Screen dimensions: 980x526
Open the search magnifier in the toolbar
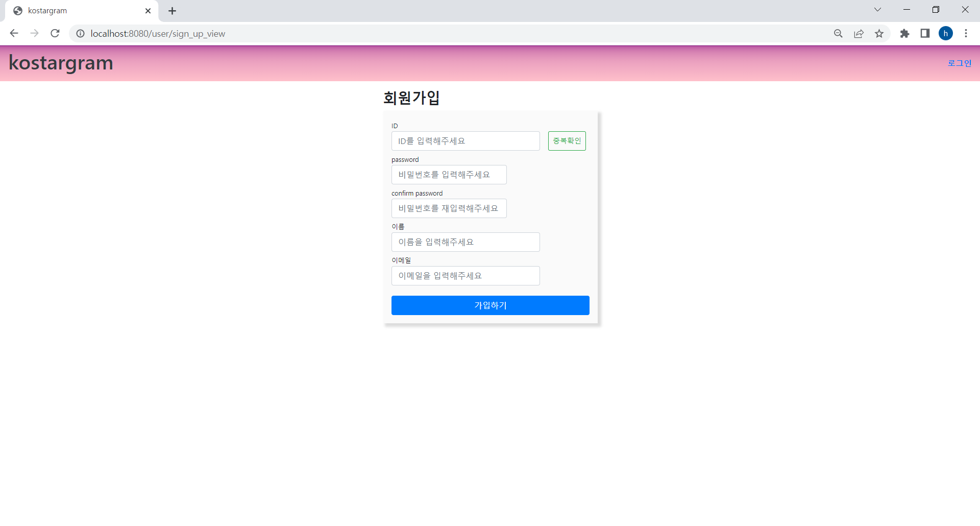pos(839,33)
